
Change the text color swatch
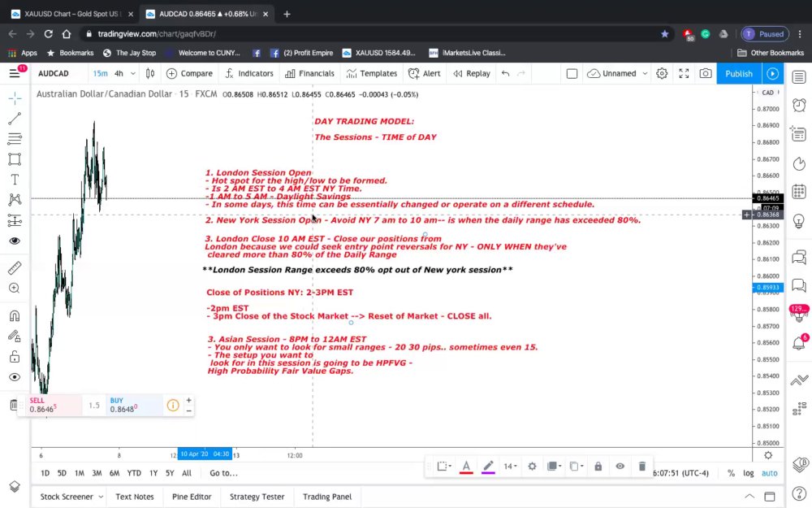[x=466, y=467]
